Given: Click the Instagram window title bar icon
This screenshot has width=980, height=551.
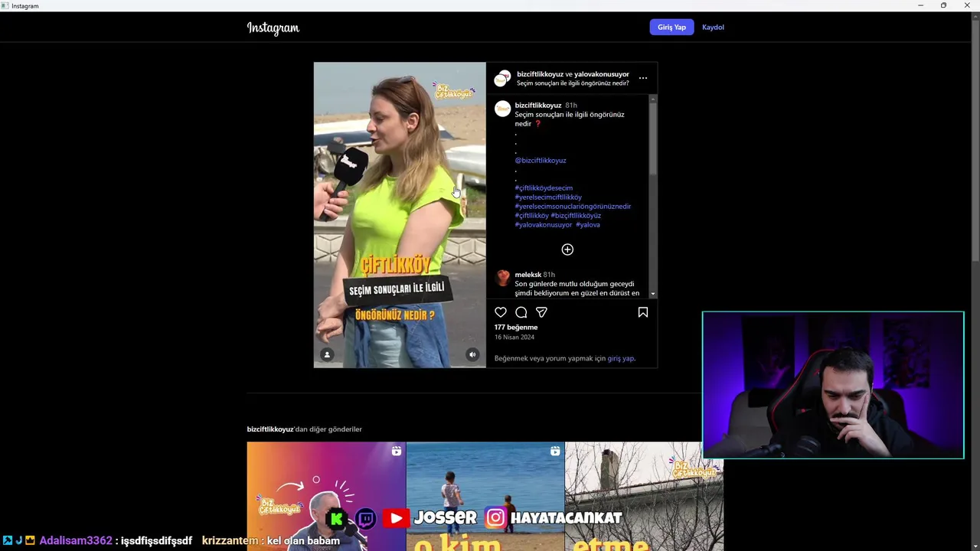Looking at the screenshot, I should (5, 5).
